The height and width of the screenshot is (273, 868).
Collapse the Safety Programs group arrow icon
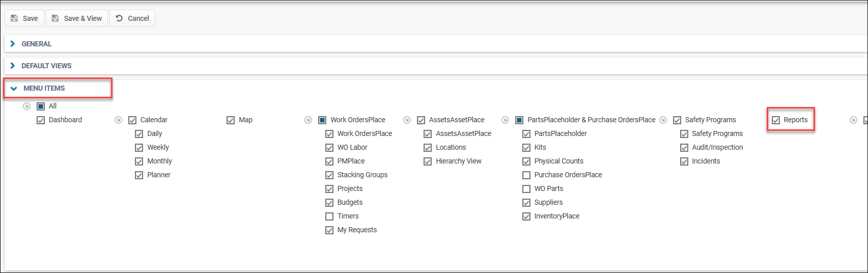[x=663, y=120]
